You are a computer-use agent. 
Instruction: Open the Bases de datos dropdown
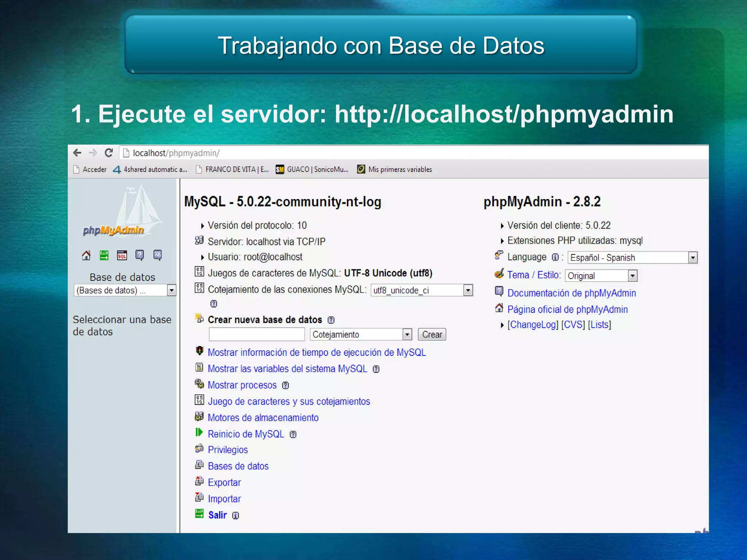(125, 290)
